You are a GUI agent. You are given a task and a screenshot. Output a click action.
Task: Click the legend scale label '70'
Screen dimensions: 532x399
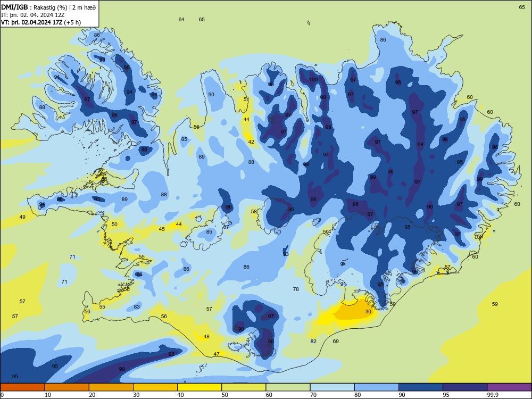(x=313, y=395)
